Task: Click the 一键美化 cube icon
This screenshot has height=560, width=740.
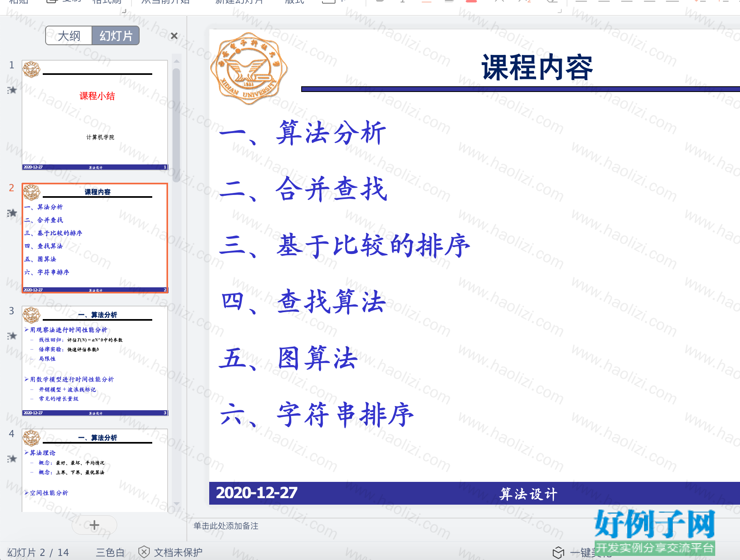Action: tap(558, 552)
